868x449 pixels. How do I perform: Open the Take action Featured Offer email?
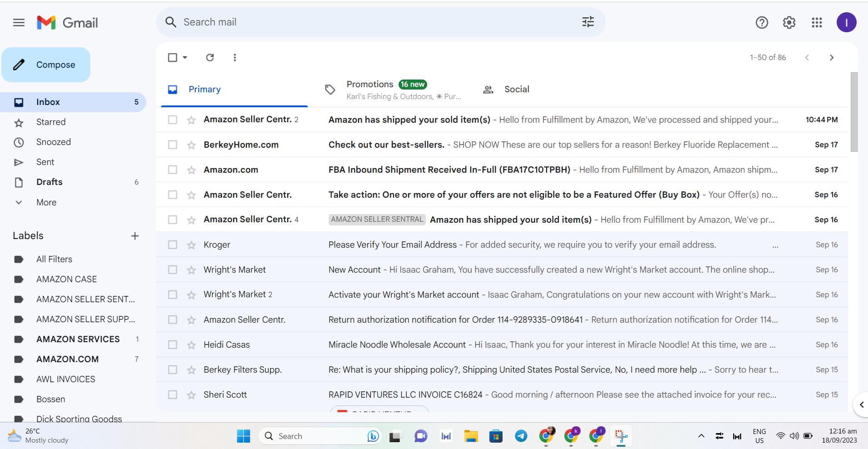pyautogui.click(x=502, y=195)
